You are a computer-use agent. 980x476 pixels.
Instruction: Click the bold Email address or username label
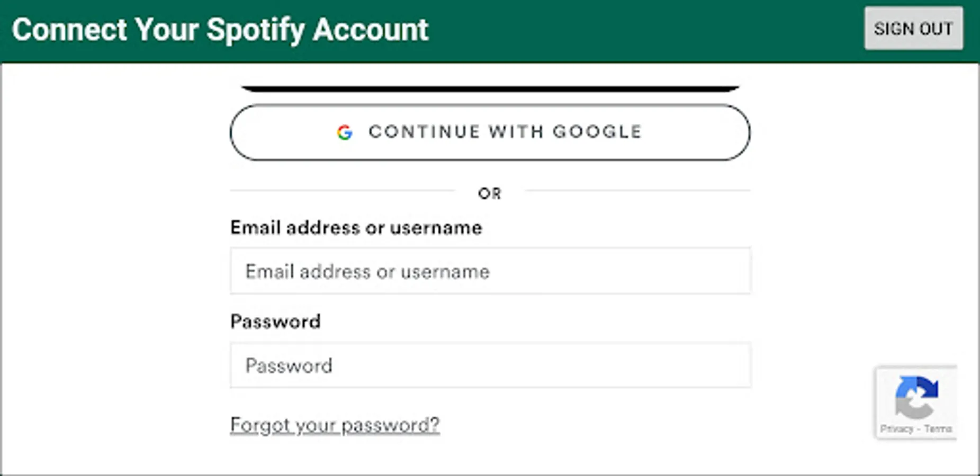[356, 228]
